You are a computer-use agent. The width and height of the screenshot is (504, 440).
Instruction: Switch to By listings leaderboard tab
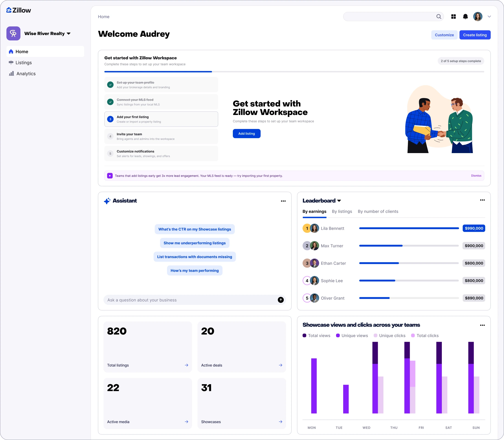[342, 211]
